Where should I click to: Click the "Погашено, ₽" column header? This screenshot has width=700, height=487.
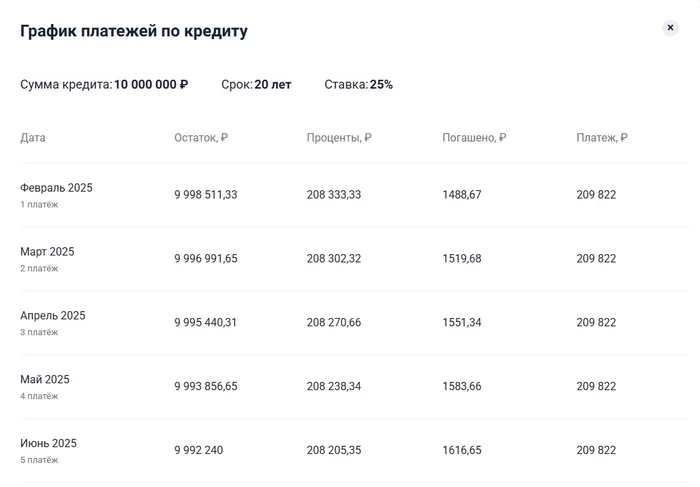(x=474, y=138)
